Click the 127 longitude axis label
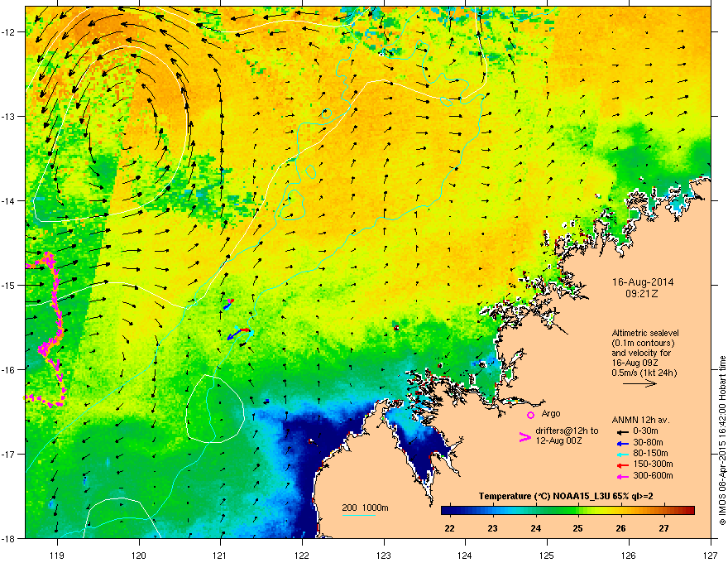This screenshot has width=728, height=563. pos(711,555)
